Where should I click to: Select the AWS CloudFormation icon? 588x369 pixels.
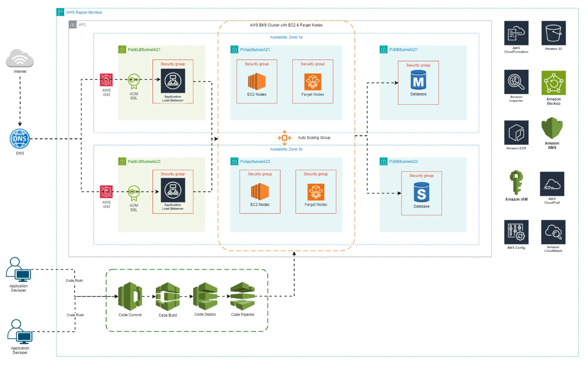pyautogui.click(x=516, y=33)
